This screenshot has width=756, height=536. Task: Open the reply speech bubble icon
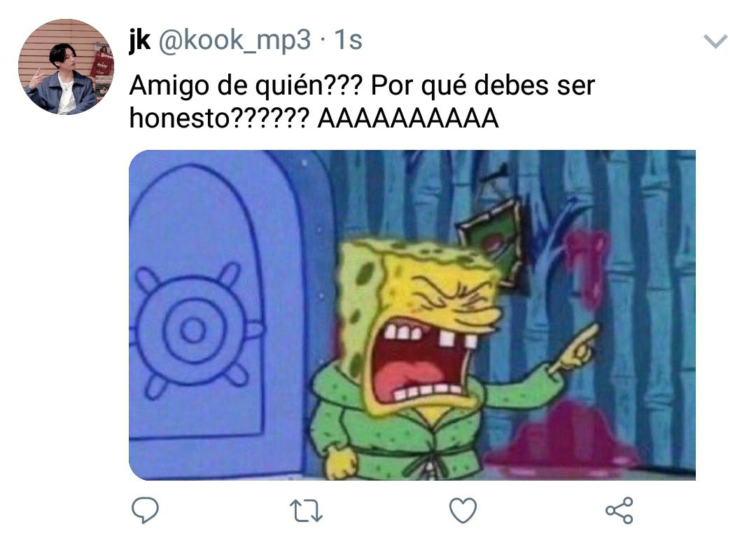click(x=145, y=510)
